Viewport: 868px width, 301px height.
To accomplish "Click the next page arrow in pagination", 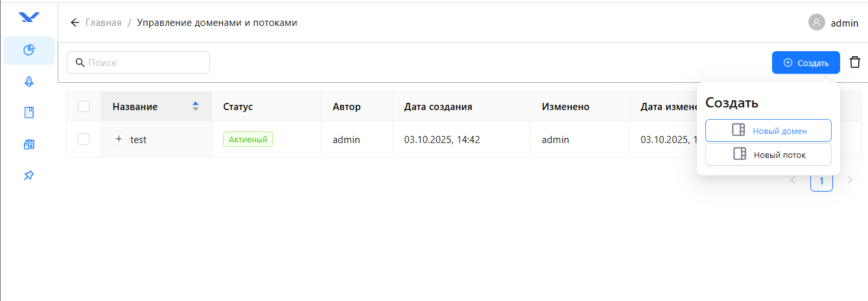I will coord(850,181).
